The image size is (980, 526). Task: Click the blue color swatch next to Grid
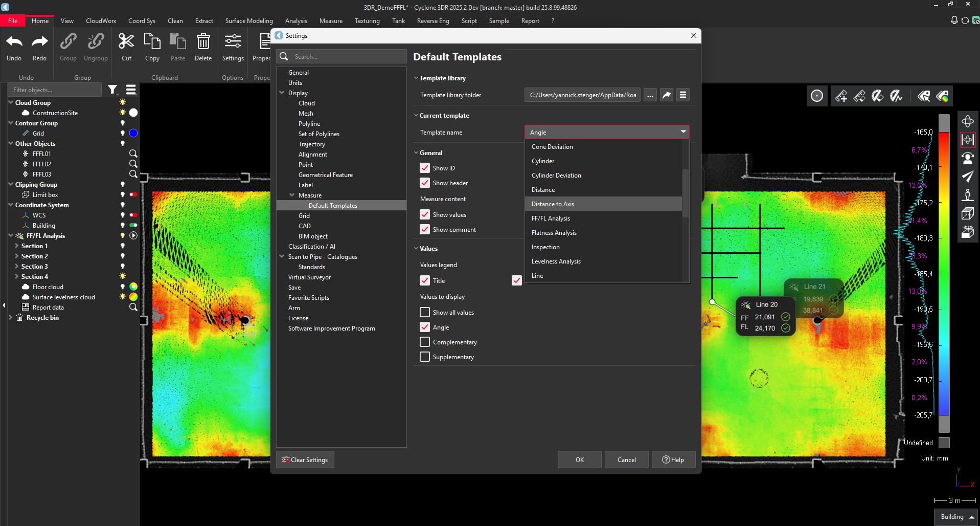coord(133,133)
